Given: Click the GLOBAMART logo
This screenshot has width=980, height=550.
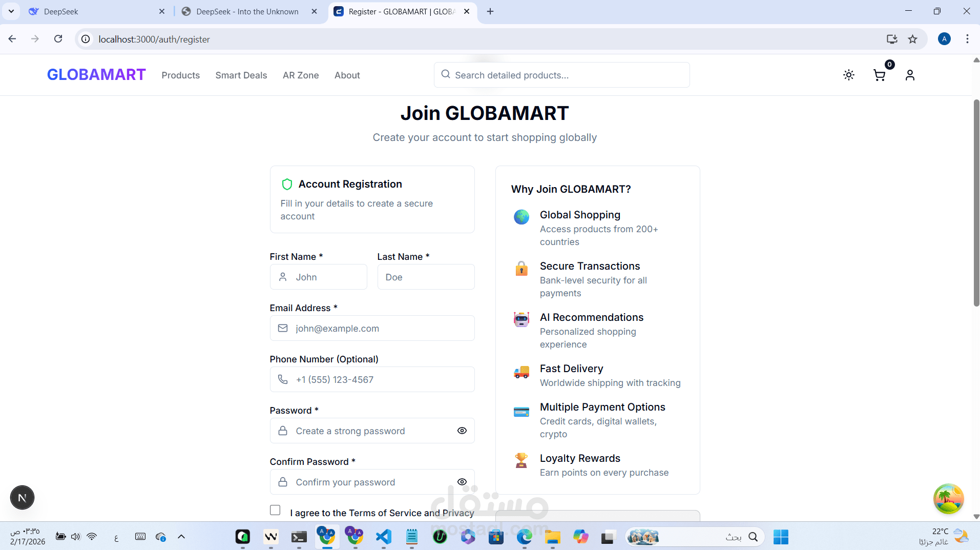Looking at the screenshot, I should pyautogui.click(x=96, y=75).
